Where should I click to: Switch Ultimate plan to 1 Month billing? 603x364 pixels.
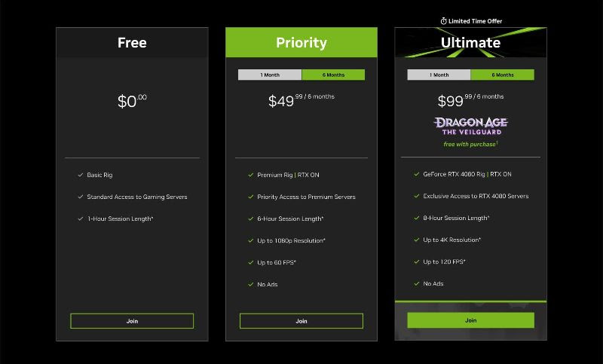click(439, 75)
